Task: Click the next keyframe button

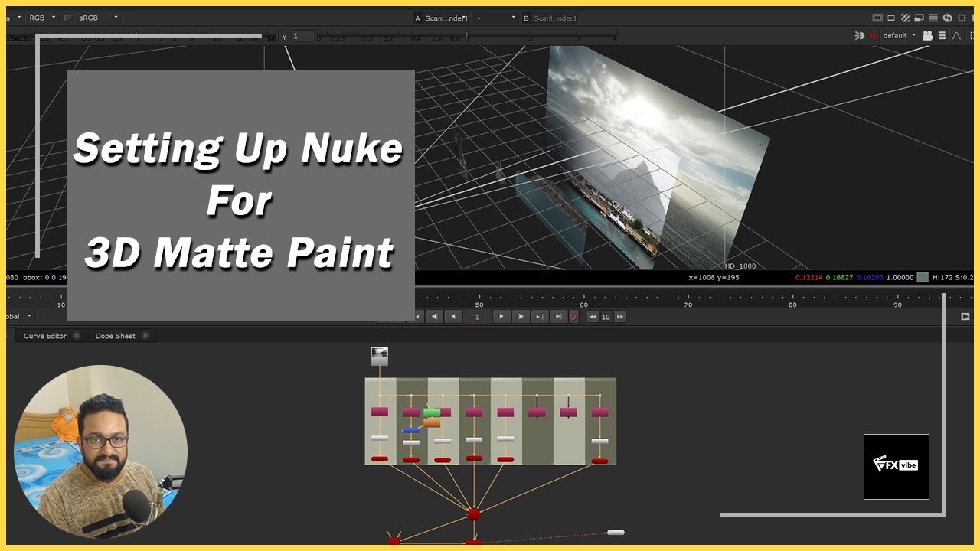Action: pos(540,316)
